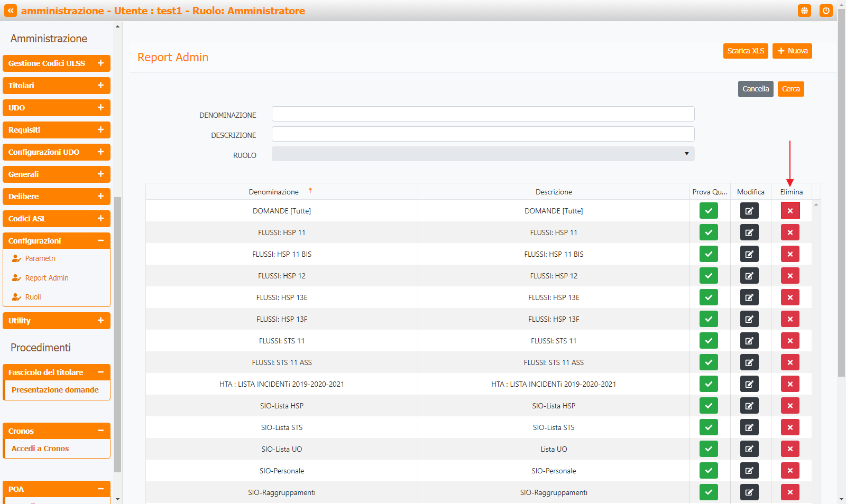Delete the DOMANDE [Tutte] report row

(790, 211)
